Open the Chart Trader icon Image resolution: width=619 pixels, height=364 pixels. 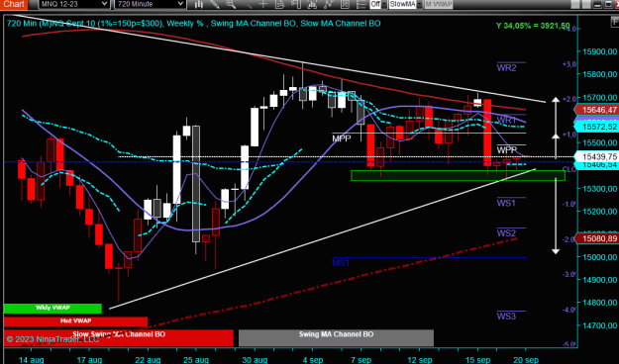coord(296,4)
